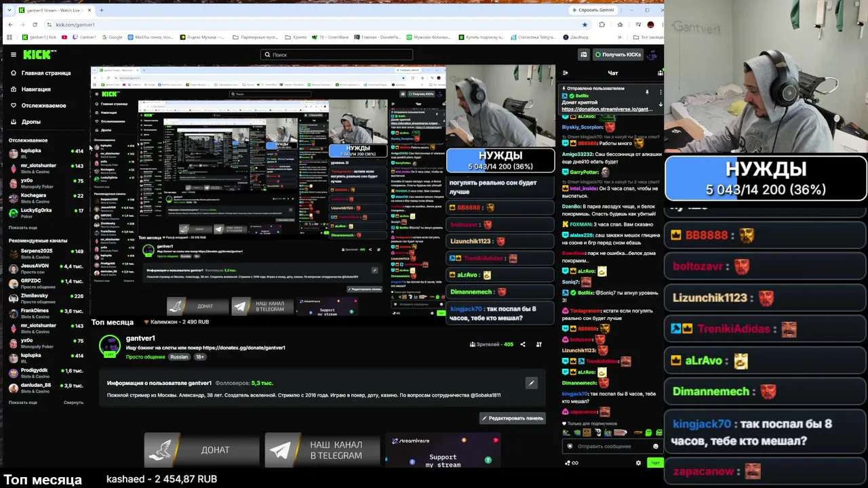Click Dimannemech username in chat
The width and height of the screenshot is (868, 488).
(579, 383)
